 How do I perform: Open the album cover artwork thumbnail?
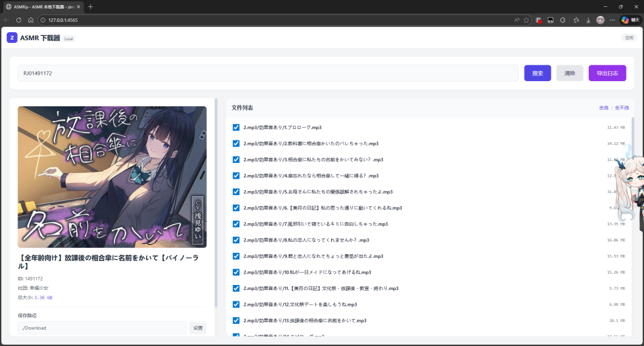(x=112, y=177)
